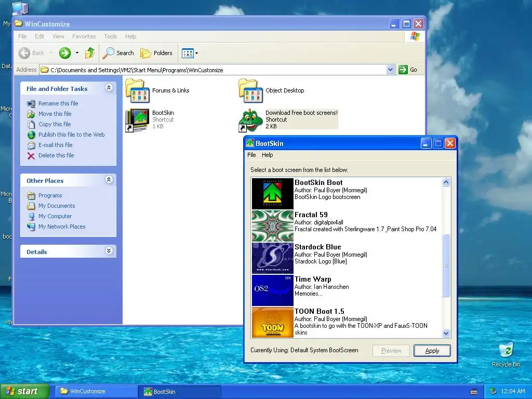The image size is (532, 399).
Task: Click the Apply button in BootSkin
Action: pos(432,351)
